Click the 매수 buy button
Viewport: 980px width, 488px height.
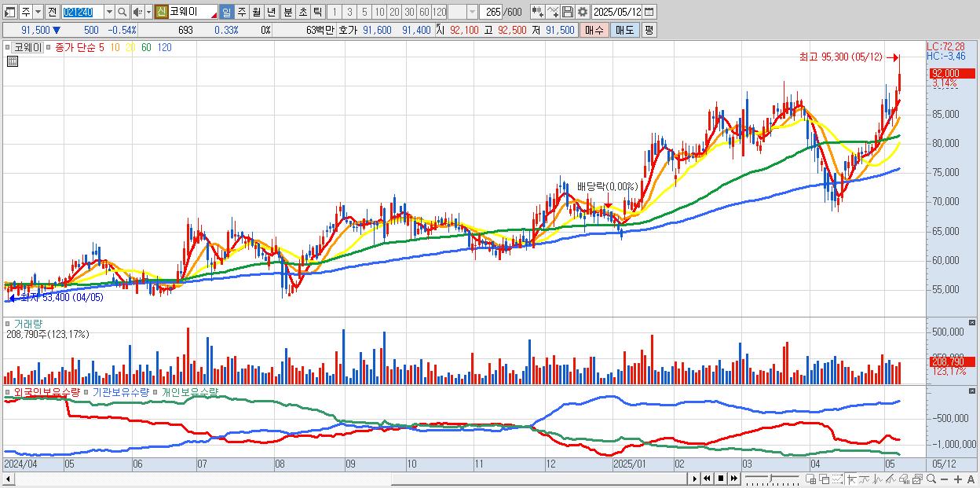[594, 30]
